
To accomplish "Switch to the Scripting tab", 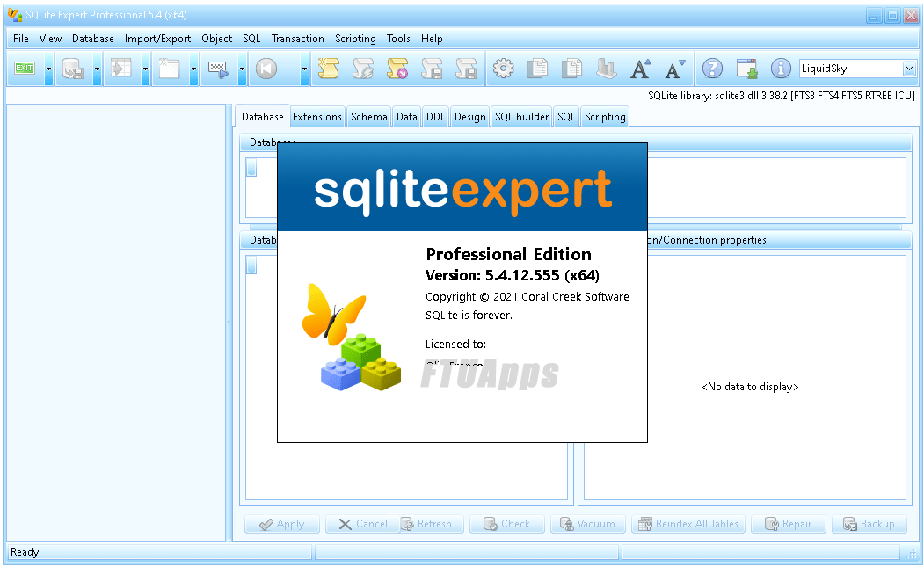I will 605,117.
